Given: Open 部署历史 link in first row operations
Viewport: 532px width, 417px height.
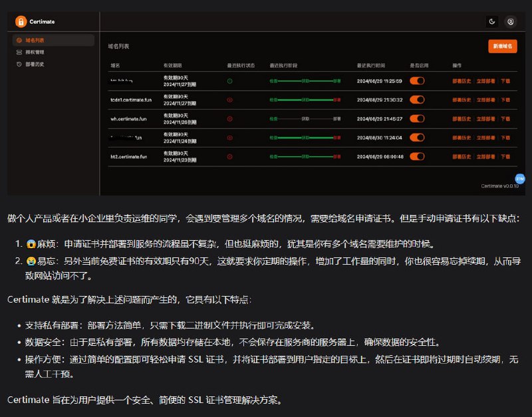Looking at the screenshot, I should [x=462, y=81].
